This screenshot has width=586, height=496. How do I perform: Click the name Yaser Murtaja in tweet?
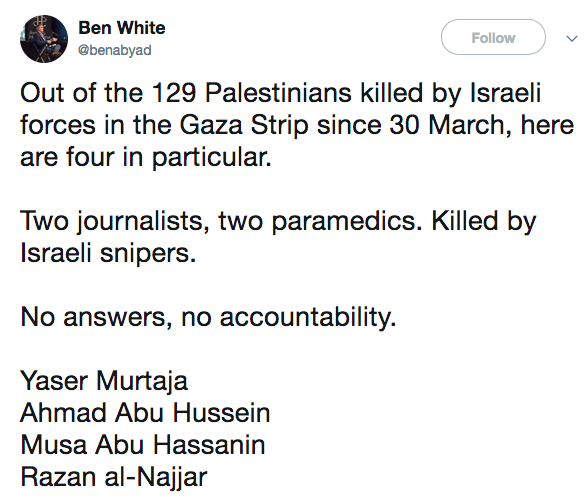click(104, 381)
